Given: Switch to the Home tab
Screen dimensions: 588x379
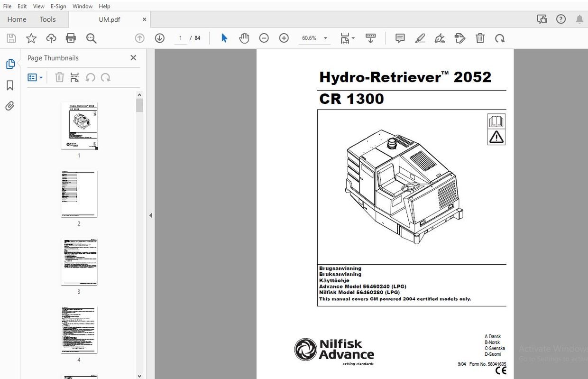Looking at the screenshot, I should (x=17, y=19).
